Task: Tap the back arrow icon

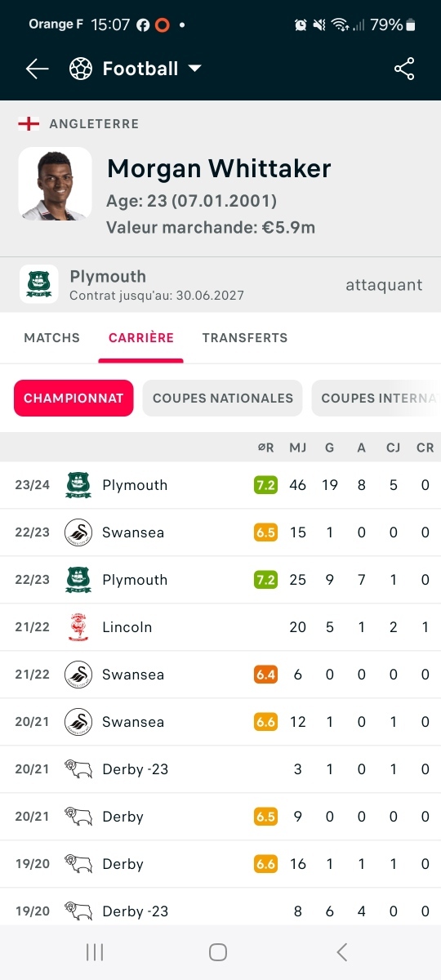Action: 38,69
